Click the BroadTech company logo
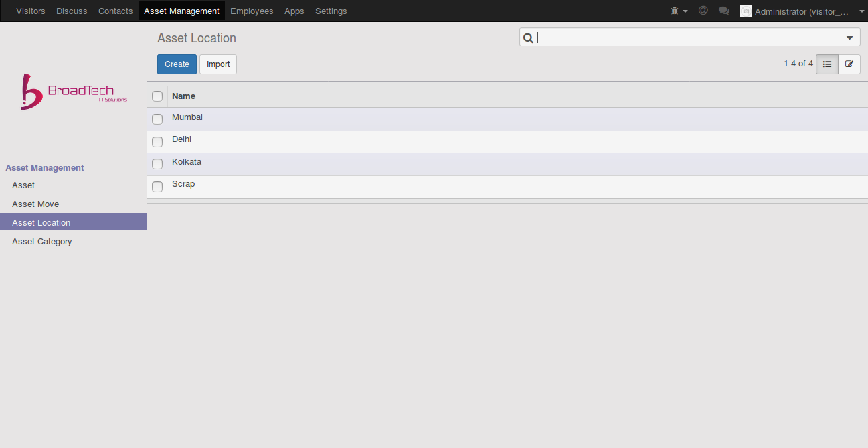The width and height of the screenshot is (868, 448). [74, 92]
